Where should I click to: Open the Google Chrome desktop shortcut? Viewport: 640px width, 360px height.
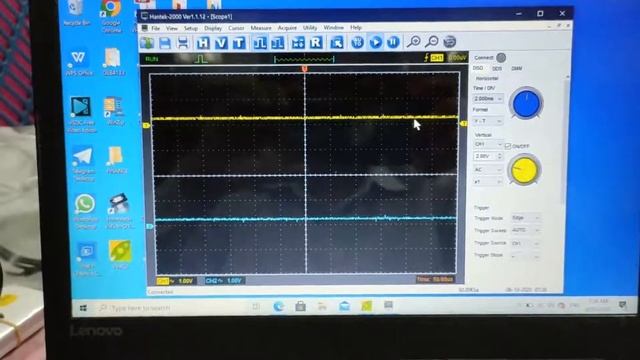coord(111,16)
